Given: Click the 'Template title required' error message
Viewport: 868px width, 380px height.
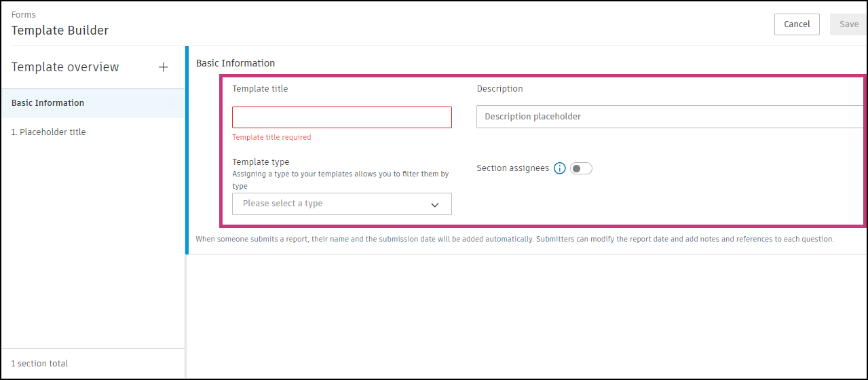Looking at the screenshot, I should tap(271, 137).
